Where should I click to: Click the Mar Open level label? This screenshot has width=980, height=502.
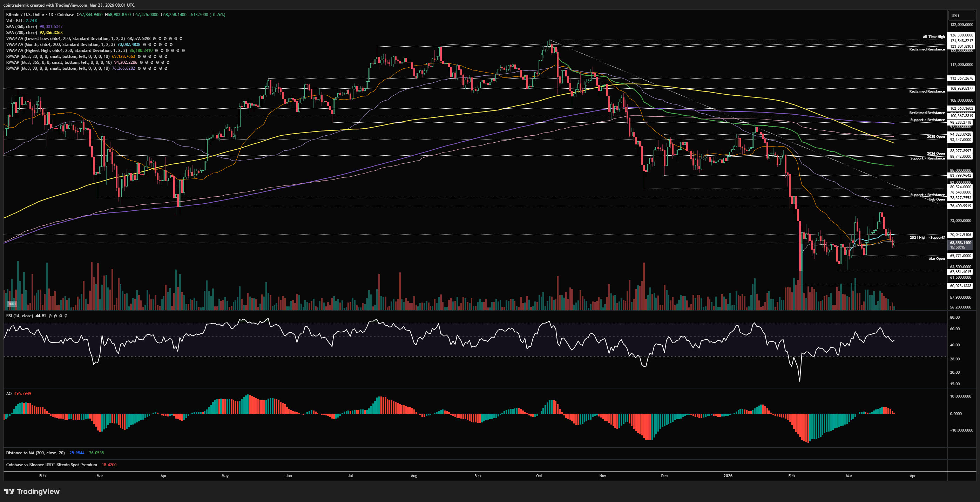(937, 259)
